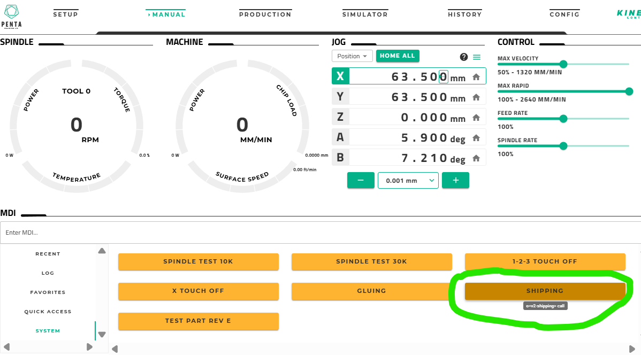Switch to the Production tab
Screen dimensions: 641x364
pyautogui.click(x=265, y=14)
